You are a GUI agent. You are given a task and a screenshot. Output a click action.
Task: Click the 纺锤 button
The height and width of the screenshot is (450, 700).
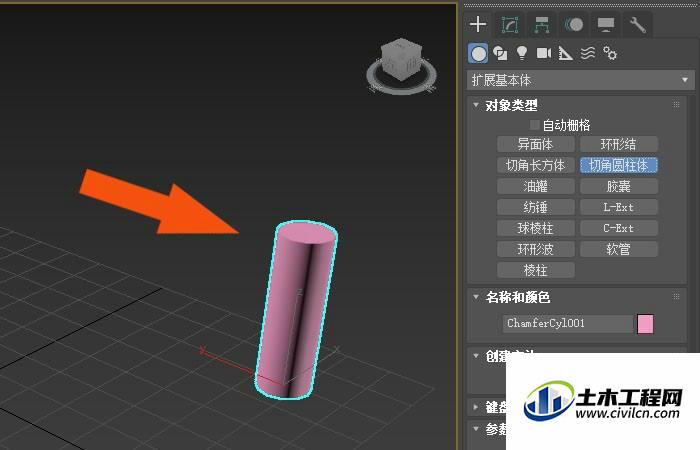535,207
